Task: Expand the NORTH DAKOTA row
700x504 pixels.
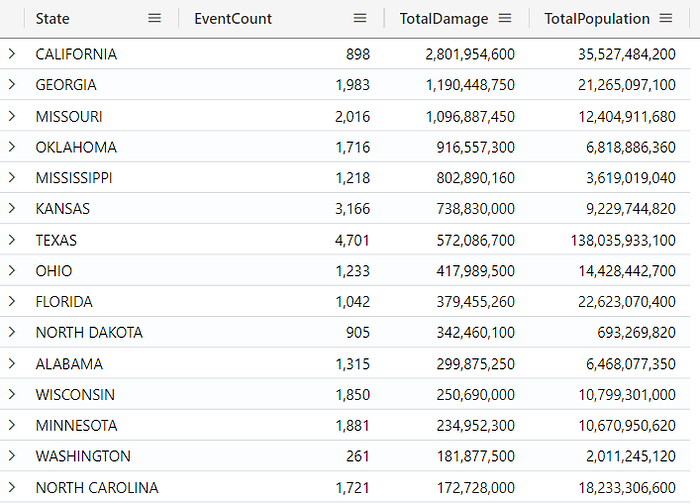Action: click(x=12, y=332)
